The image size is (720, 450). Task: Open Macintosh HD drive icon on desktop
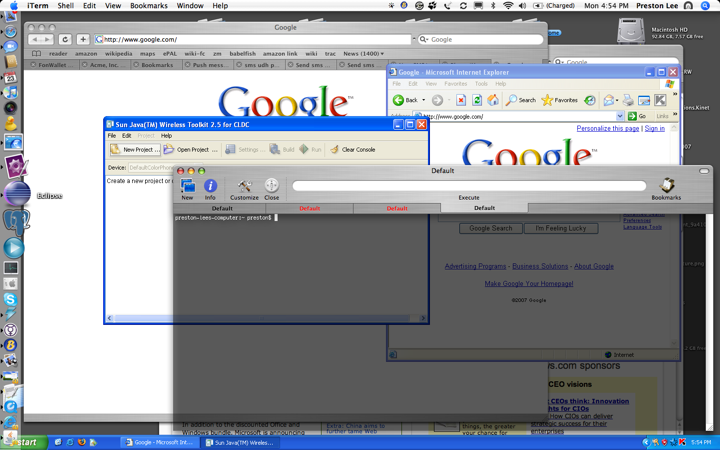pyautogui.click(x=631, y=31)
